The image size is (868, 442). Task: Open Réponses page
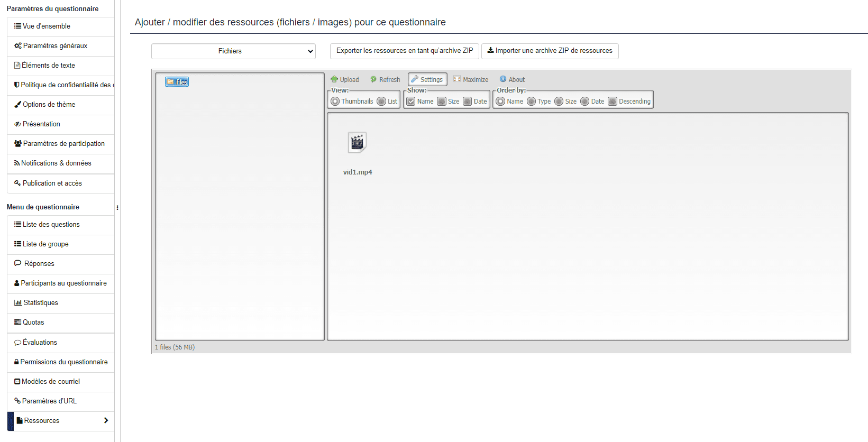point(61,264)
